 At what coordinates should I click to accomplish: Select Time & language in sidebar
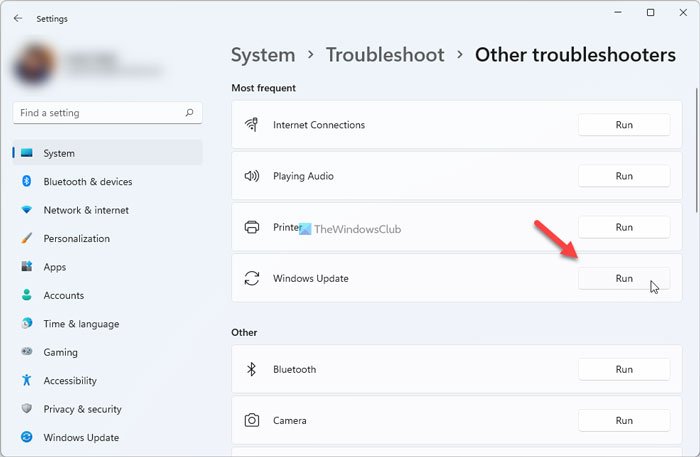click(81, 324)
